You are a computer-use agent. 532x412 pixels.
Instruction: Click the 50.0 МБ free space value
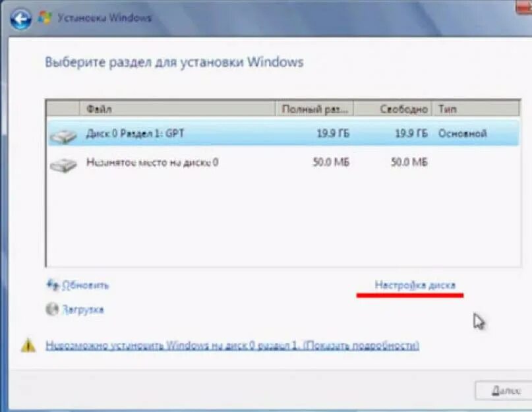tap(409, 162)
